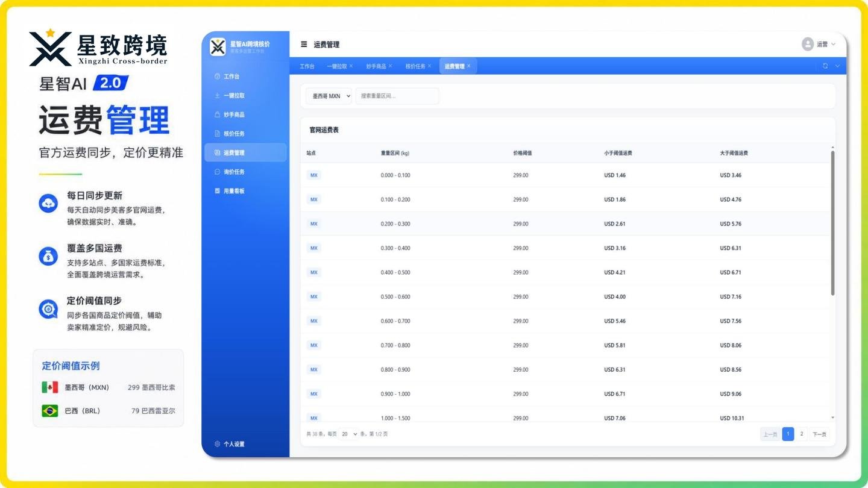Close the 核价任务 tab
Screen dimensions: 868x488
click(x=429, y=66)
